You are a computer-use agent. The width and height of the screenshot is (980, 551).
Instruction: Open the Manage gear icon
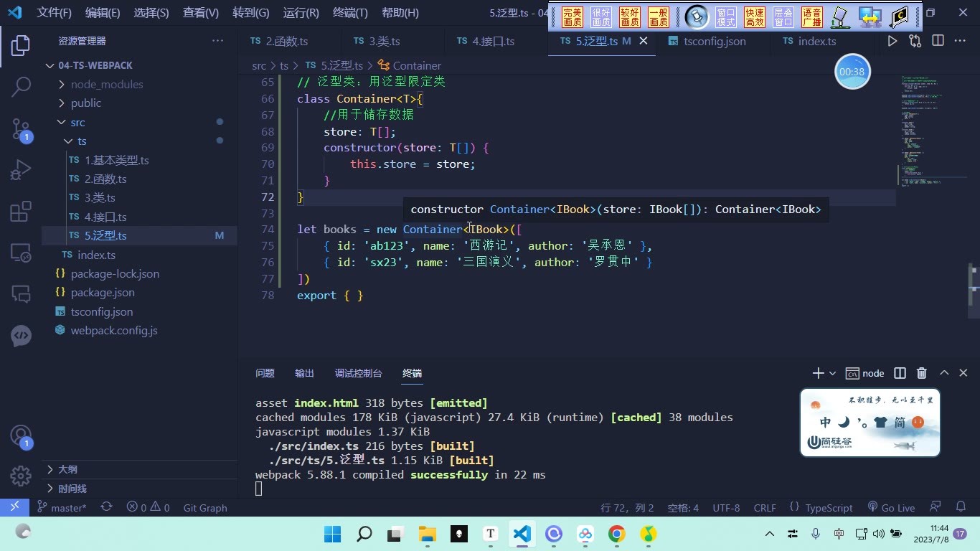pos(21,475)
